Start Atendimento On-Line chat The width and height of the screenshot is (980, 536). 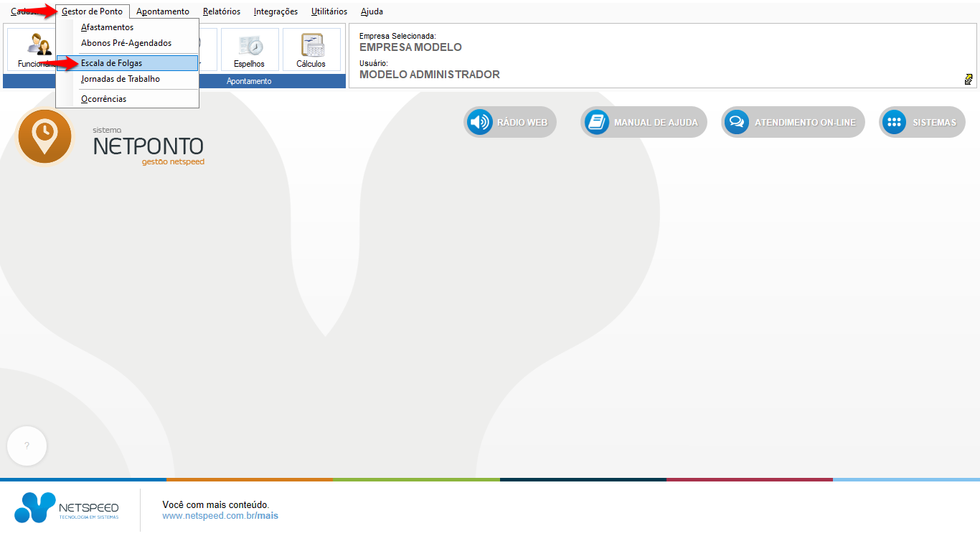click(793, 122)
